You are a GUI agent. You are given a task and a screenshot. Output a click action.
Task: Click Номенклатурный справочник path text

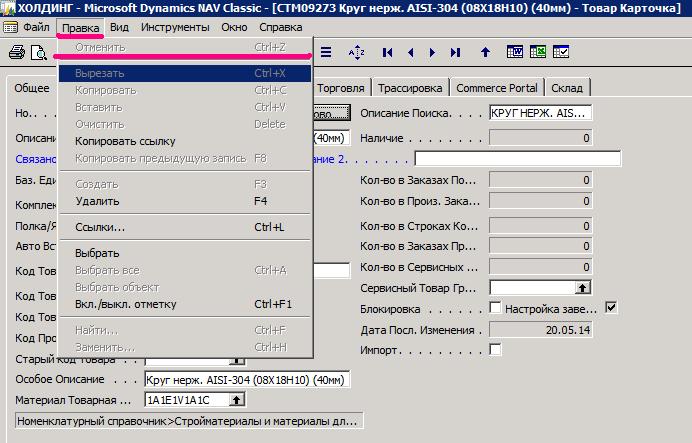188,421
